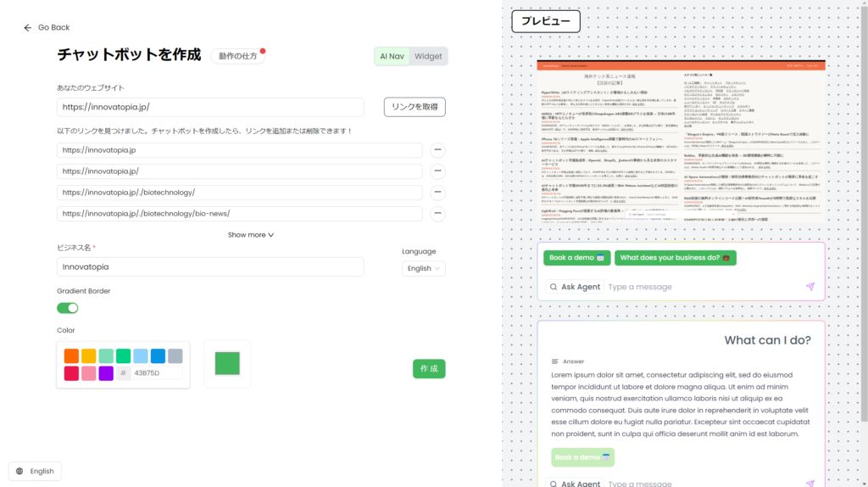Click send arrow in upper Ask Agent bar
Screen dimensions: 868x487
pos(810,287)
